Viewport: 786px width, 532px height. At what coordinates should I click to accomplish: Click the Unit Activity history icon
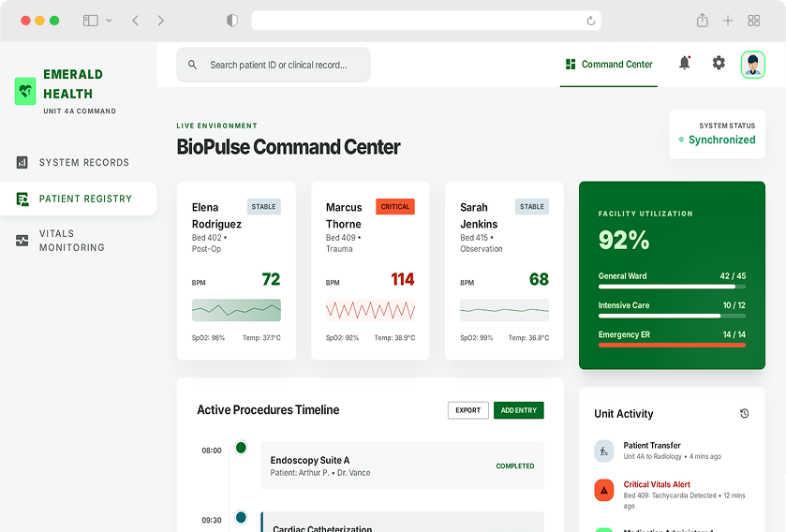[745, 413]
